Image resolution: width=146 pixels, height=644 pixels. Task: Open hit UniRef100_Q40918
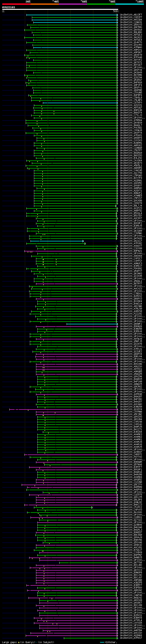(x=131, y=30)
